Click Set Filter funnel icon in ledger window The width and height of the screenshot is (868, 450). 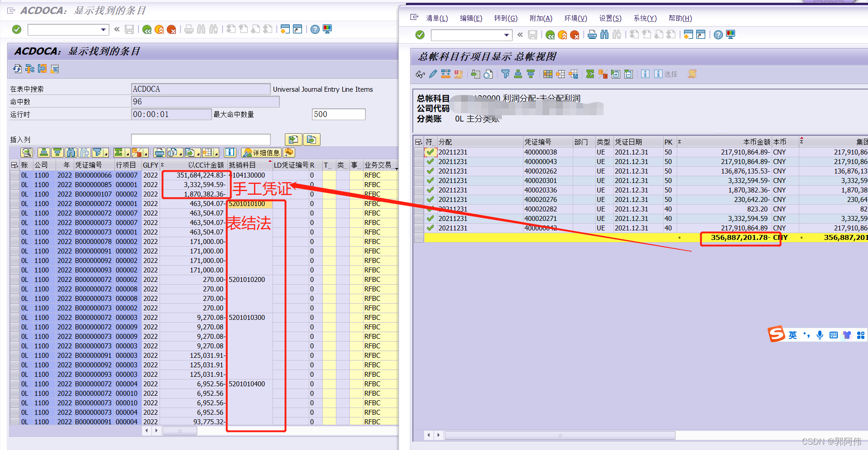(505, 74)
